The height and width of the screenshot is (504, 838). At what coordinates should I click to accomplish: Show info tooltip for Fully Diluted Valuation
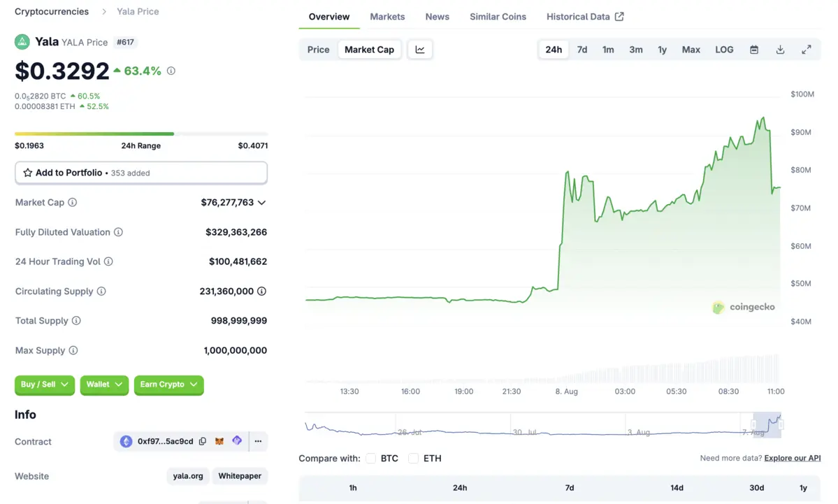118,232
